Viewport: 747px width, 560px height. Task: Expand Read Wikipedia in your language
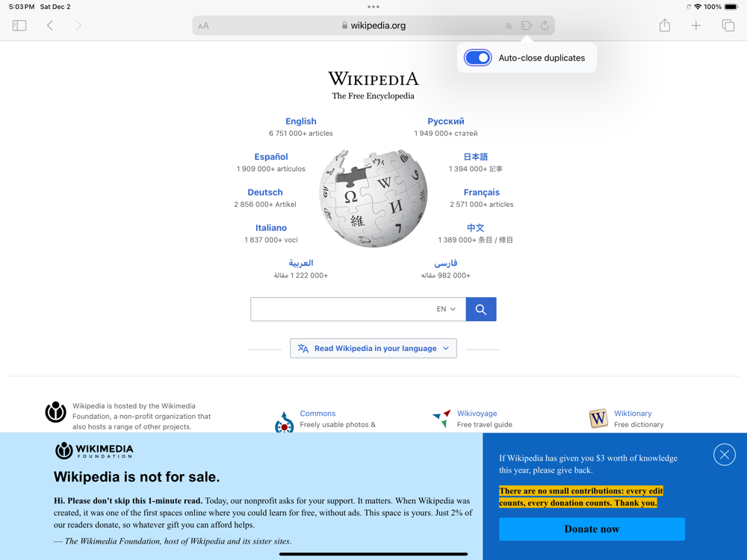[x=373, y=348]
